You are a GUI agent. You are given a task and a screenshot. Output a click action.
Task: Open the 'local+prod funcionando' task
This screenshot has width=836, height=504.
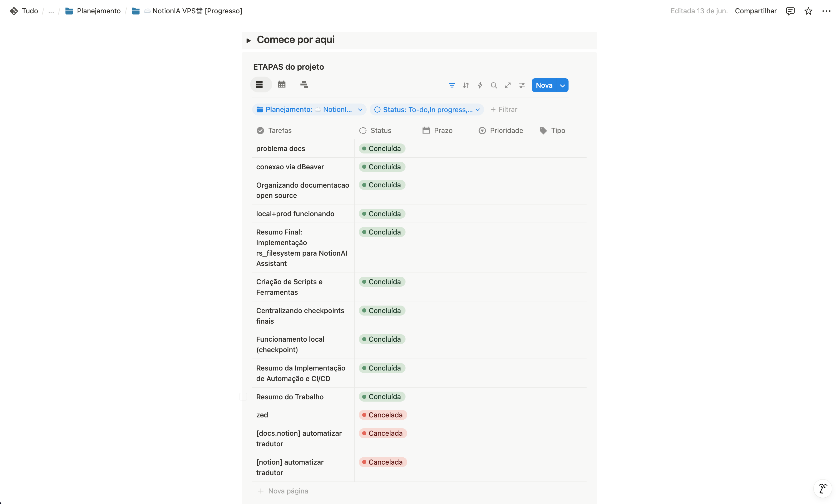click(x=295, y=213)
